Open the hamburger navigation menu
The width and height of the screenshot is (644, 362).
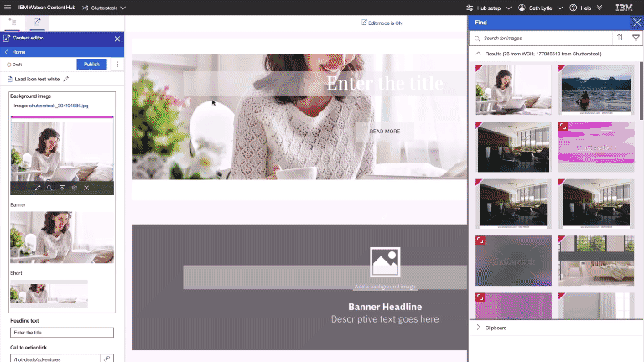pyautogui.click(x=8, y=8)
